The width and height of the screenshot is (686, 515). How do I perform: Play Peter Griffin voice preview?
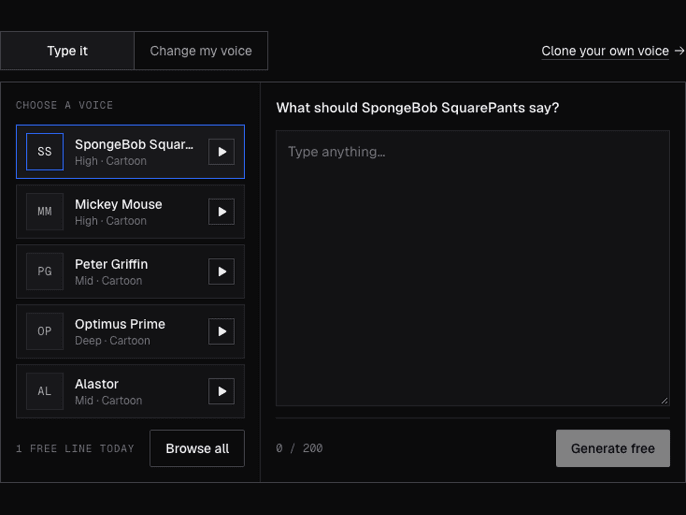221,272
